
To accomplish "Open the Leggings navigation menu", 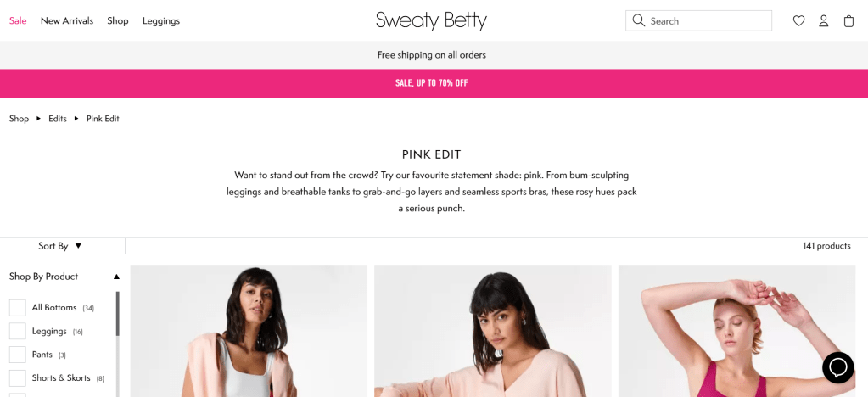I will coord(161,20).
